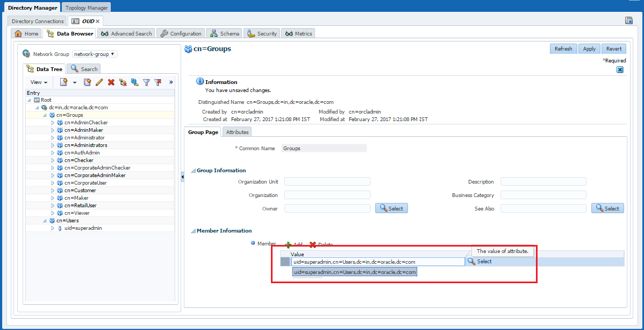Click the Clear filter funnel icon
The image size is (644, 330).
click(158, 82)
